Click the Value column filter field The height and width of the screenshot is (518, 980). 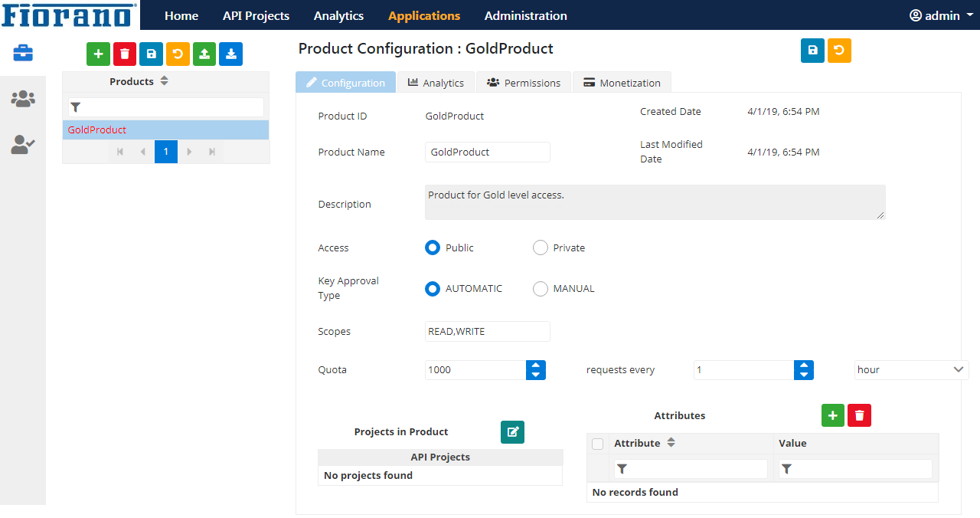pos(855,469)
